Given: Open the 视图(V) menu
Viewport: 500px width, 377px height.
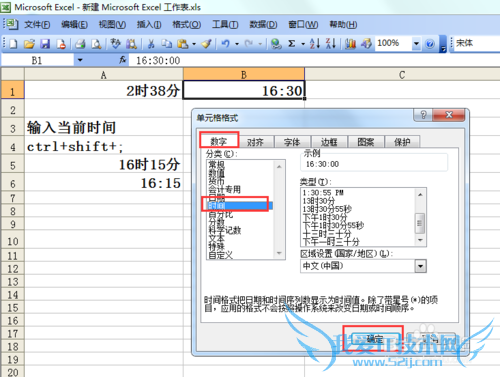Looking at the screenshot, I should (112, 24).
